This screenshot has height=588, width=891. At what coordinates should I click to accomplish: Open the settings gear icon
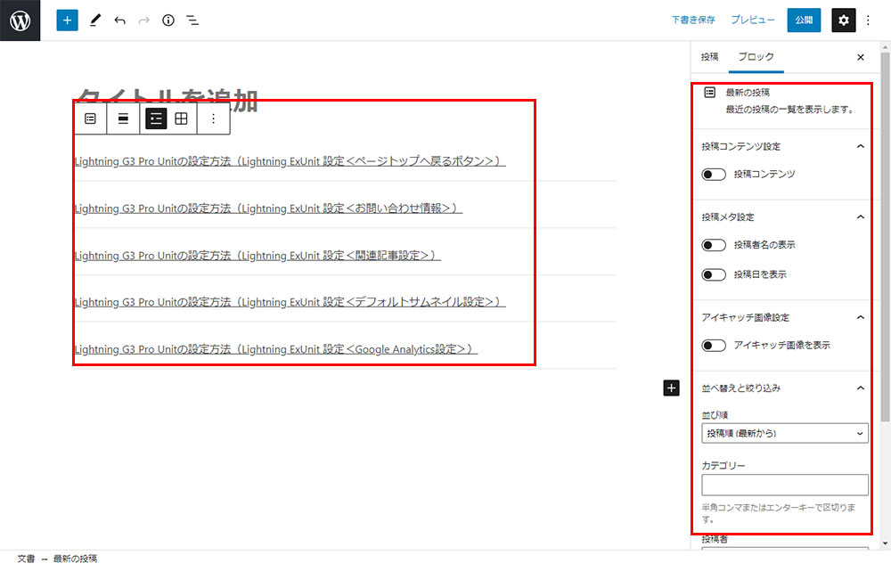click(x=843, y=20)
